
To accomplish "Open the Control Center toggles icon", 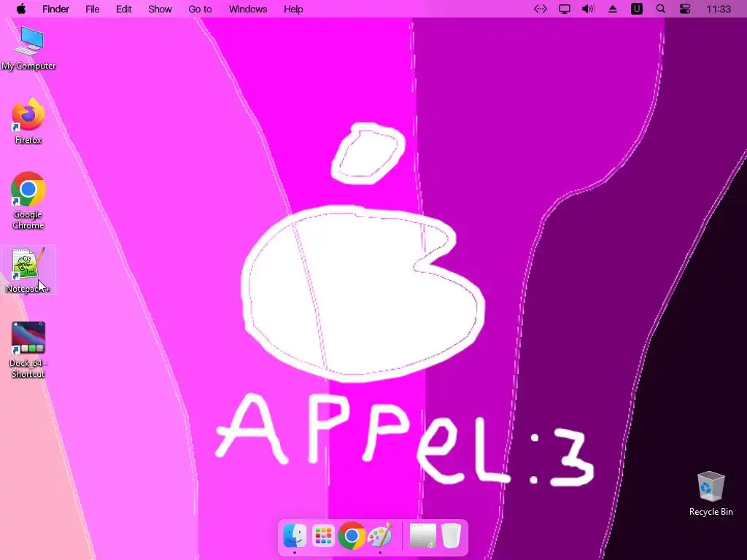I will point(685,9).
